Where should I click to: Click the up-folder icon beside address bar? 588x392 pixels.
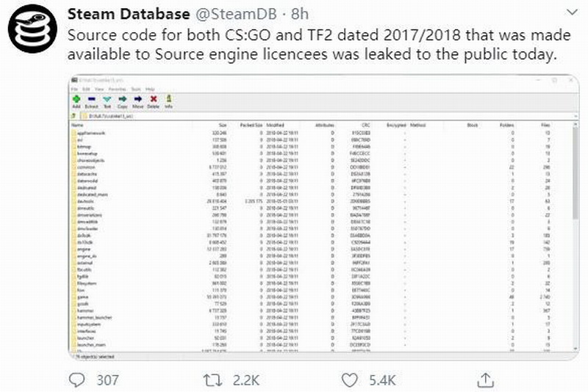click(x=75, y=115)
